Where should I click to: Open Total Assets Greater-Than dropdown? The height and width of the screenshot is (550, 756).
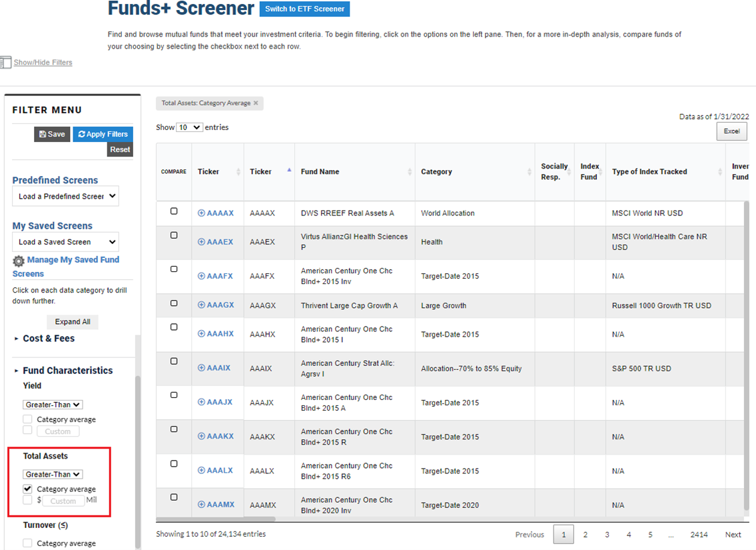53,474
